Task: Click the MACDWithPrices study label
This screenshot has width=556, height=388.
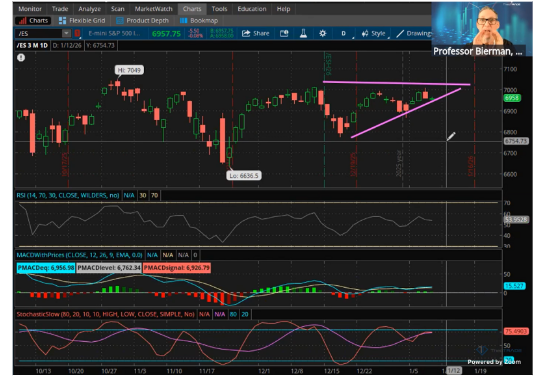Action: [79, 255]
